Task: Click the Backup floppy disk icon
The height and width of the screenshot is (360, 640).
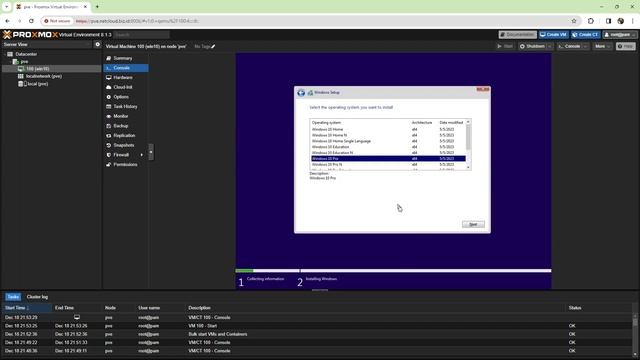Action: (109, 126)
